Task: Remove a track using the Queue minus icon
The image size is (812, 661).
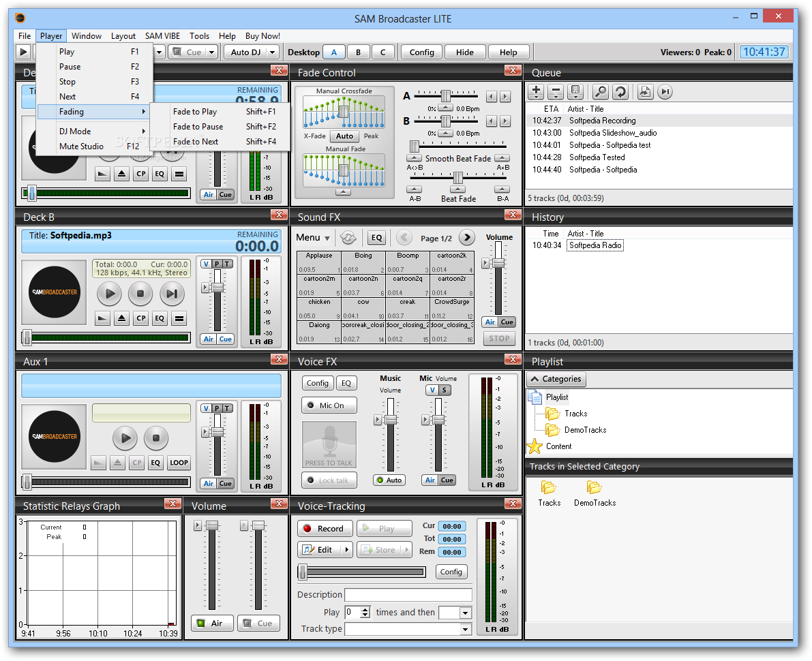Action: pos(556,91)
